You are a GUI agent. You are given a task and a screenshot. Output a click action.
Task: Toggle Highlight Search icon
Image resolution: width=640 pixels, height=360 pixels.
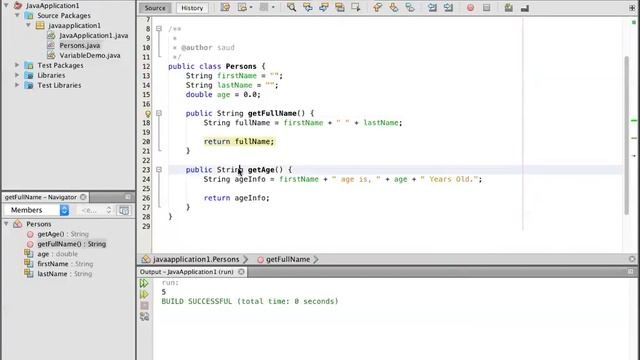point(340,7)
